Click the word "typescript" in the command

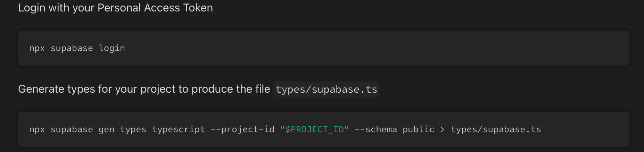coord(179,129)
